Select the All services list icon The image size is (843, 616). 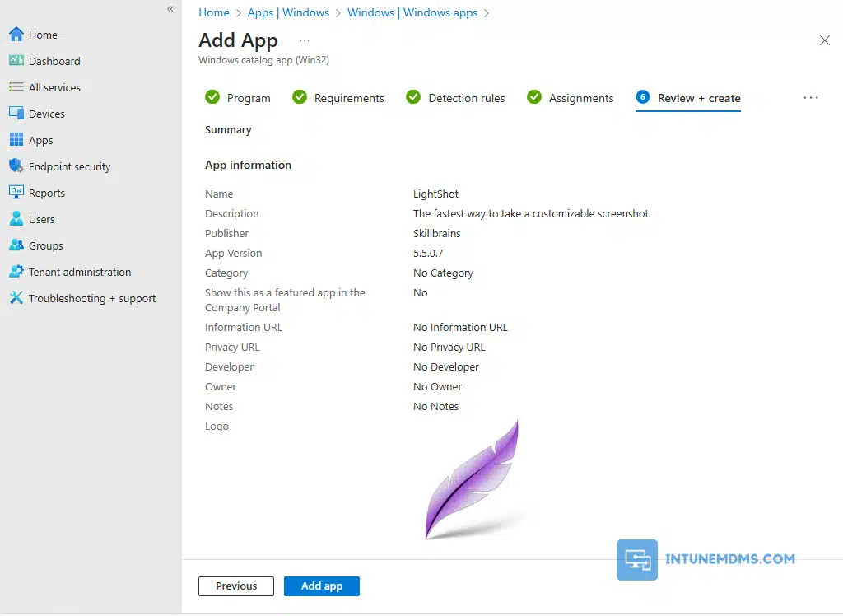[x=16, y=87]
